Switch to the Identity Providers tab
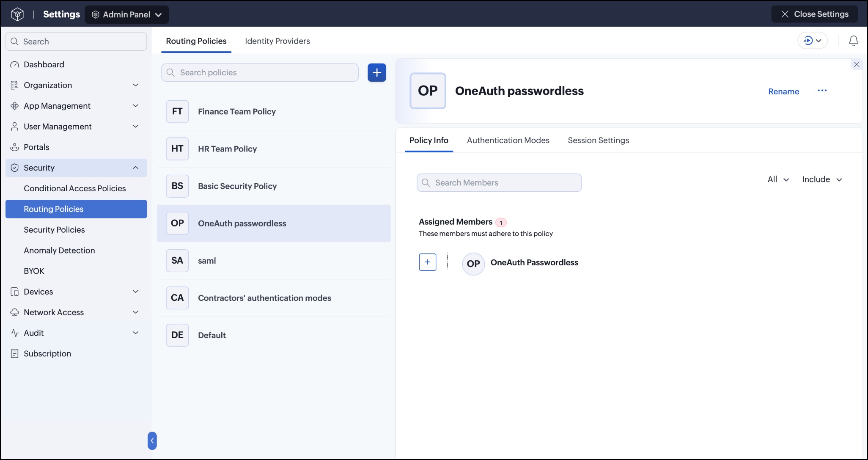Screen dimensions: 868x460 pos(277,41)
